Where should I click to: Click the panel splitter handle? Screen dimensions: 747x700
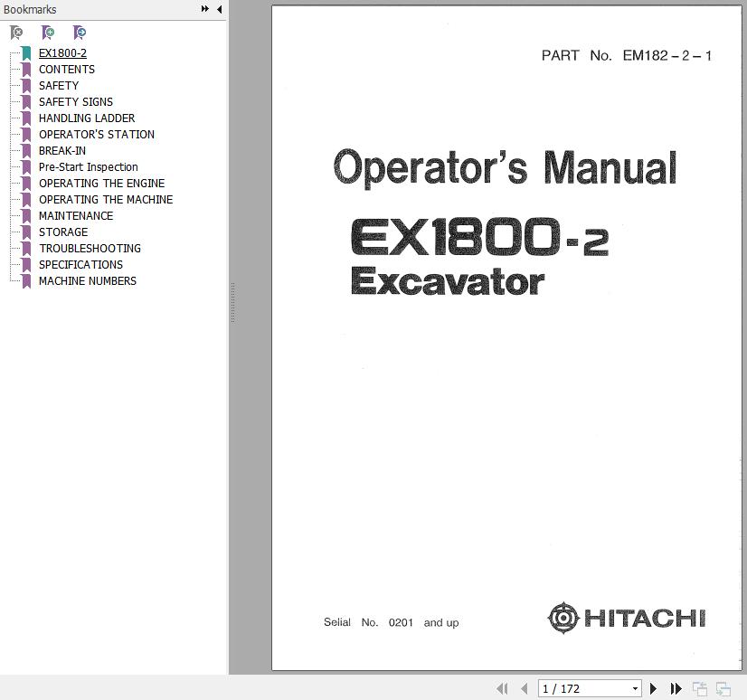click(x=232, y=303)
